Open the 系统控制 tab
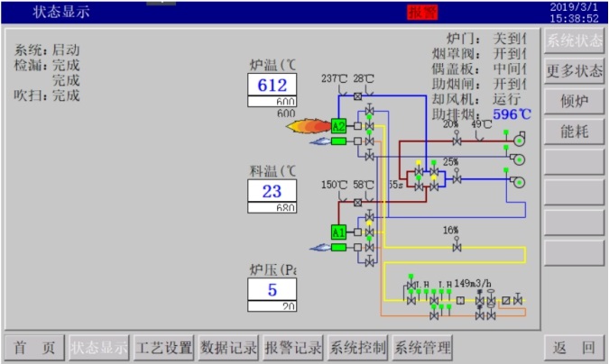Viewport: 609px width, 364px height. click(358, 347)
